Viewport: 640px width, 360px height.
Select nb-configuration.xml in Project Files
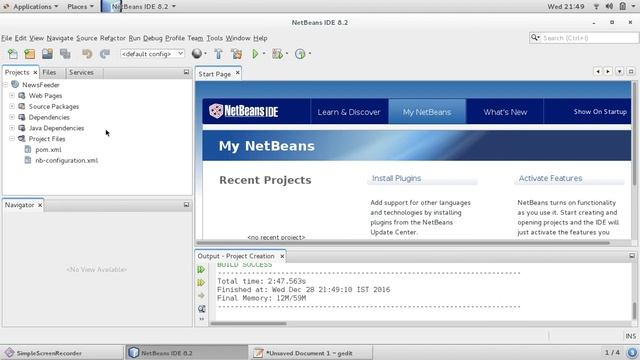[x=67, y=160]
